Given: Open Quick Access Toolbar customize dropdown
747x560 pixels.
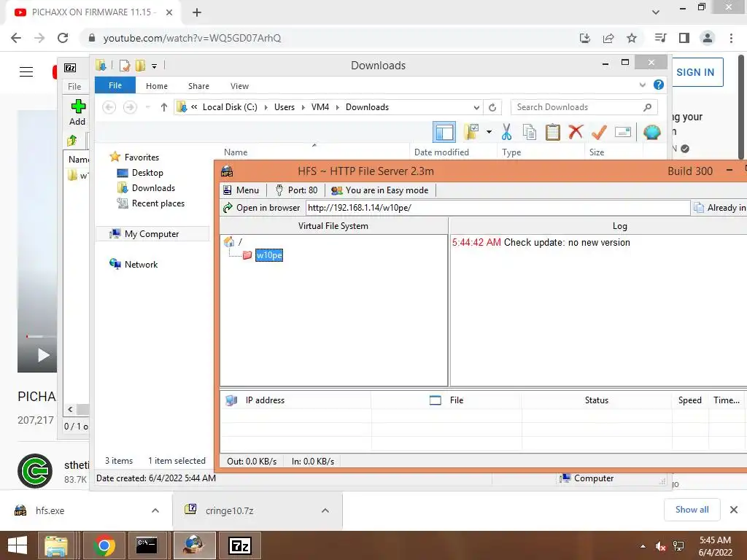Looking at the screenshot, I should (155, 66).
